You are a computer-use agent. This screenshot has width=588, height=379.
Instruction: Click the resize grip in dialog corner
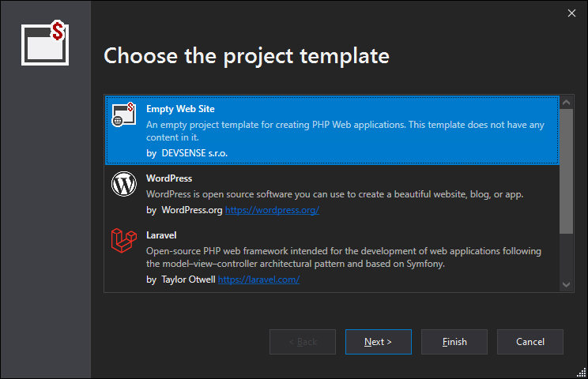[x=582, y=373]
